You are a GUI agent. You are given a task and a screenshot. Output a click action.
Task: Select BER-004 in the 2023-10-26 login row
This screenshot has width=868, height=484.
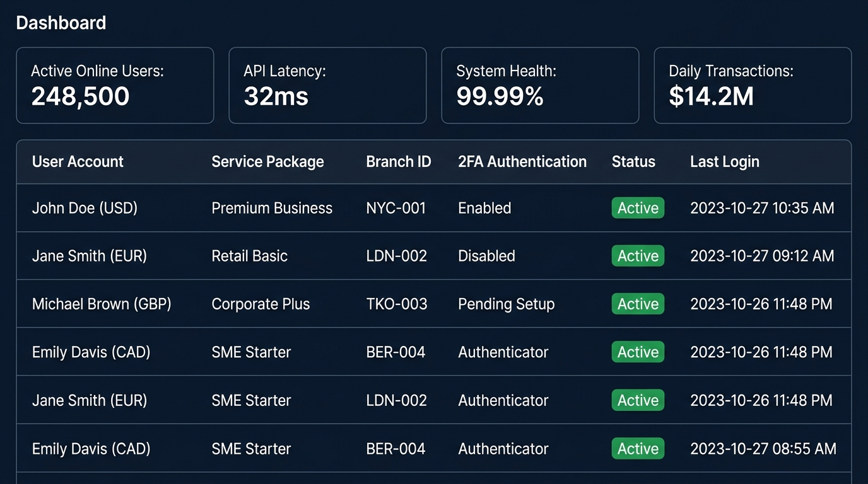coord(396,352)
